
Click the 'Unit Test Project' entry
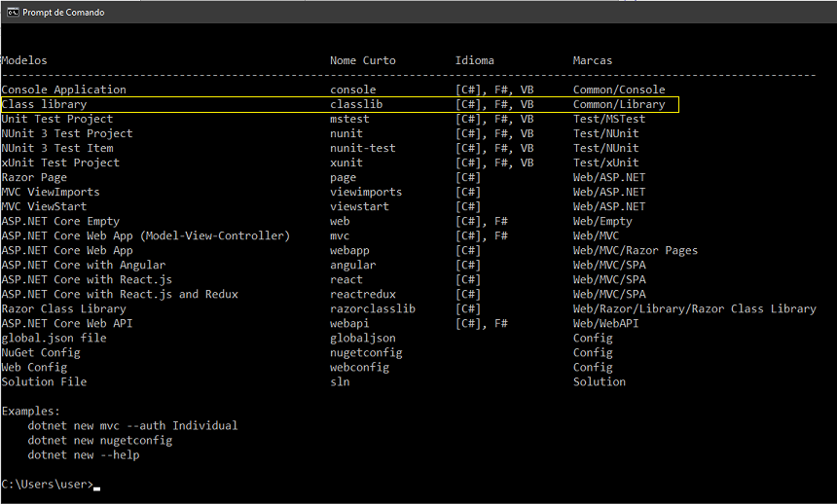57,119
